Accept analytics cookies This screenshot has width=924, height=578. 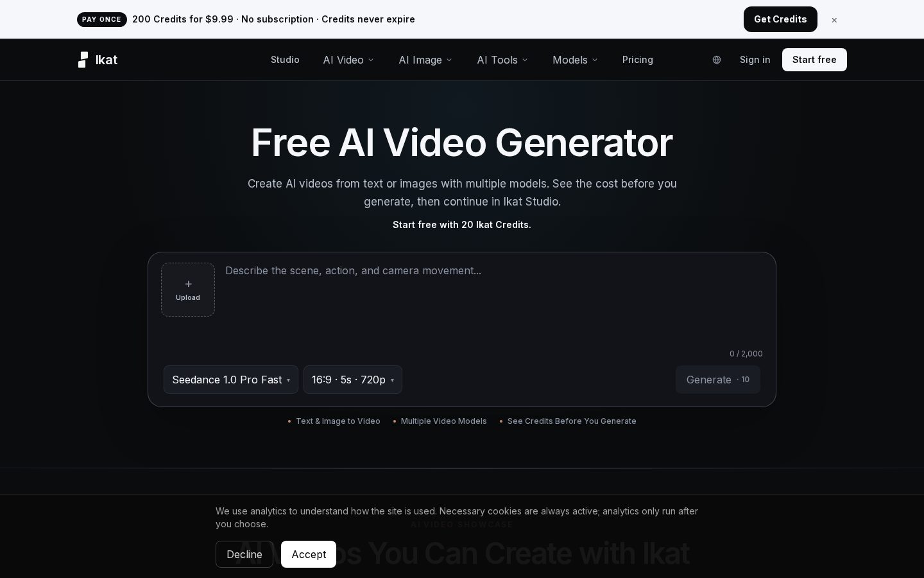(309, 554)
